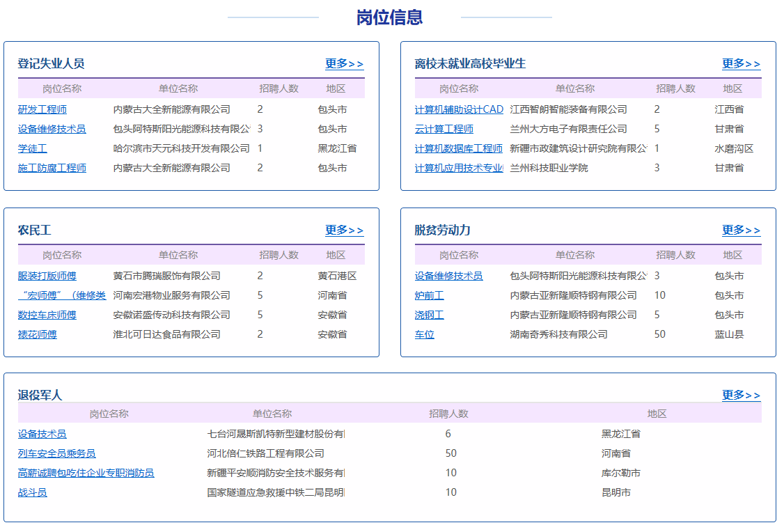Viewport: 784px width, 532px height.
Task: Open 设备维修技术员 link under 脱贫劳动力
Action: pyautogui.click(x=449, y=276)
